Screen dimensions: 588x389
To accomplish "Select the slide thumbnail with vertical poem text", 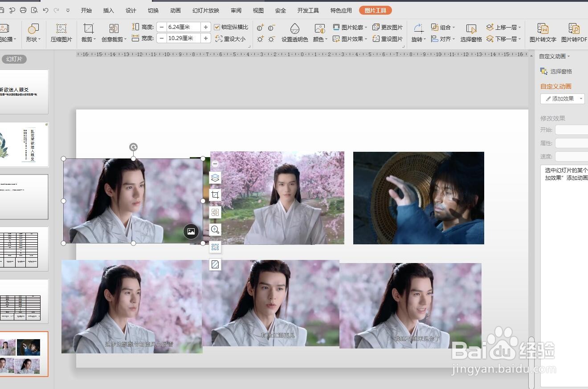I will click(x=23, y=145).
